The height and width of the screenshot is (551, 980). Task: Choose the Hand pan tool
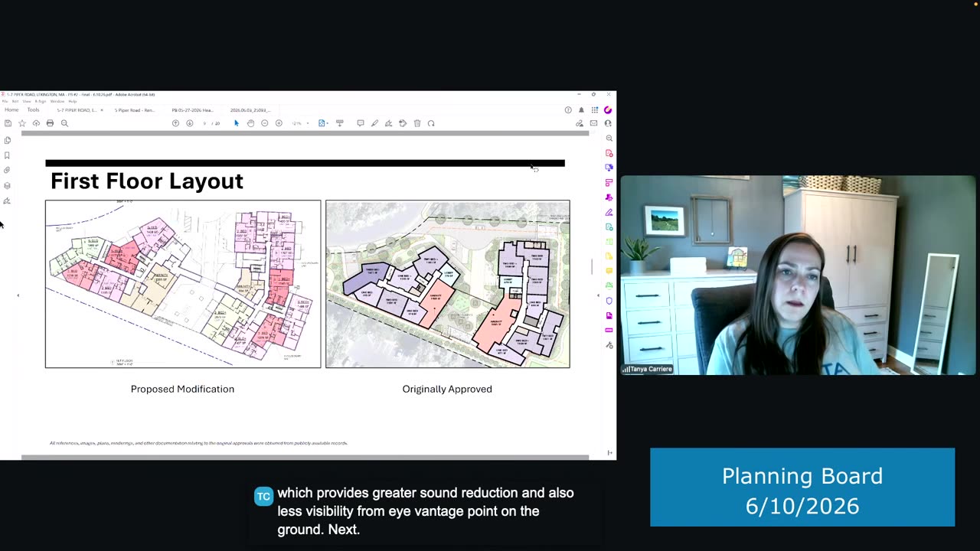tap(250, 123)
